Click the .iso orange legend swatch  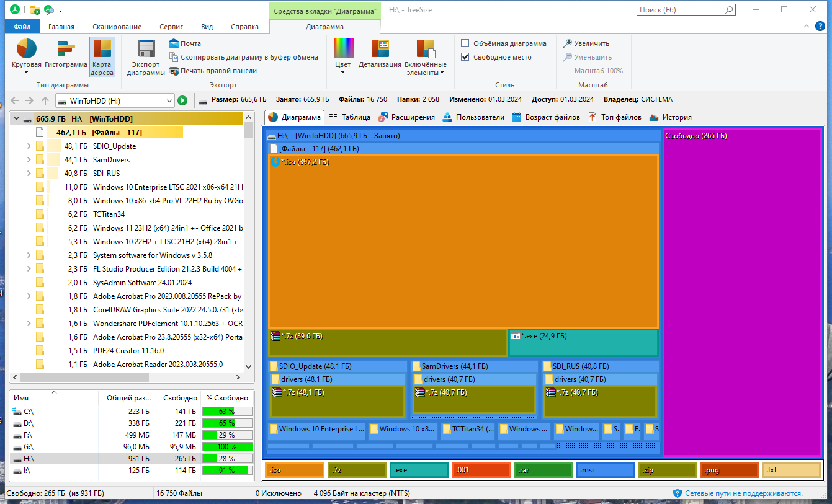tap(295, 470)
